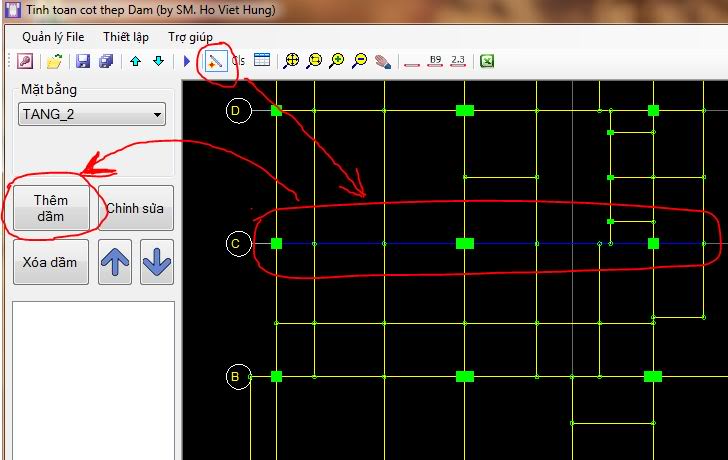Click the cyan up arrow toolbar icon
Image resolution: width=728 pixels, height=460 pixels.
(136, 61)
